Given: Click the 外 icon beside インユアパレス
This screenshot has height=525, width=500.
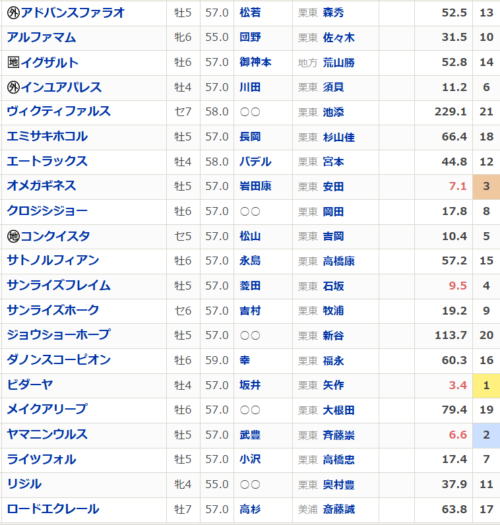Looking at the screenshot, I should [x=13, y=87].
